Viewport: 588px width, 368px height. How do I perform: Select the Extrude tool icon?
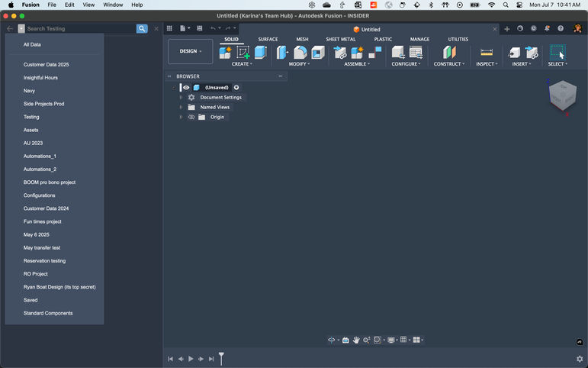click(x=261, y=53)
